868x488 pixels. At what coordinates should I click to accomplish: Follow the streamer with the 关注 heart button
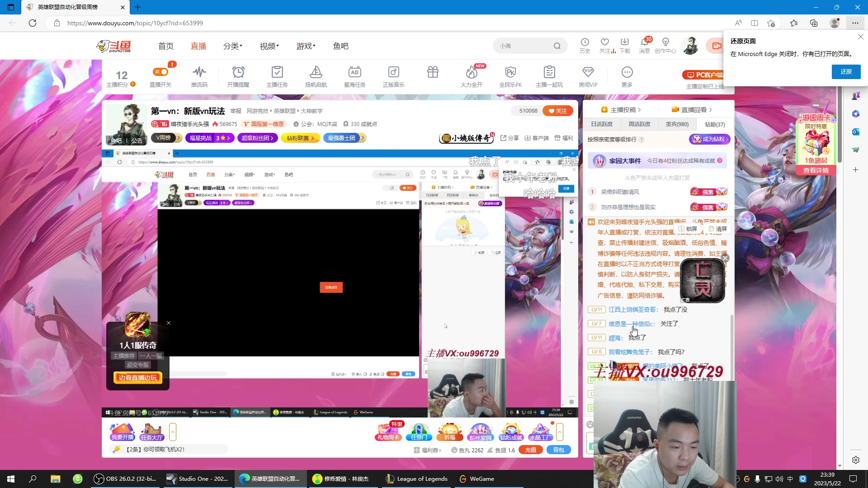(557, 110)
